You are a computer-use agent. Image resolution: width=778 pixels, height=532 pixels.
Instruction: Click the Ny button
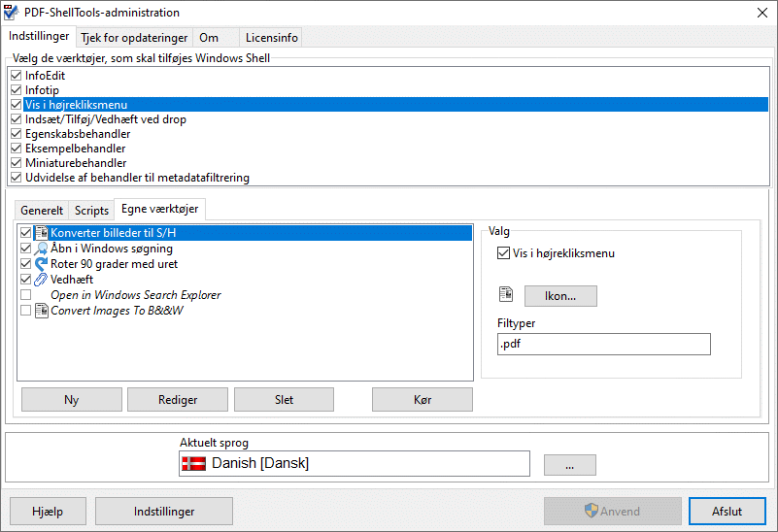tap(72, 400)
